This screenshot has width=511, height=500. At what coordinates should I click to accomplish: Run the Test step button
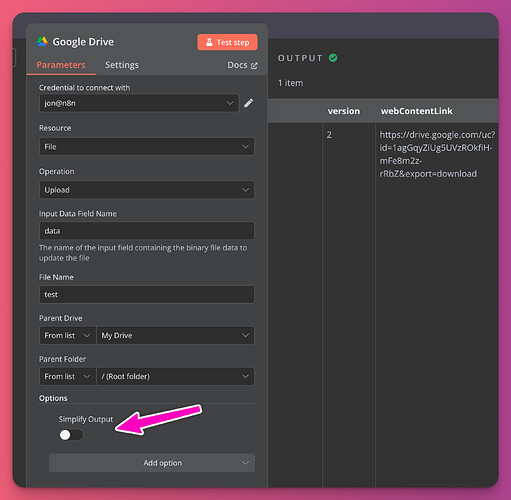pyautogui.click(x=227, y=42)
